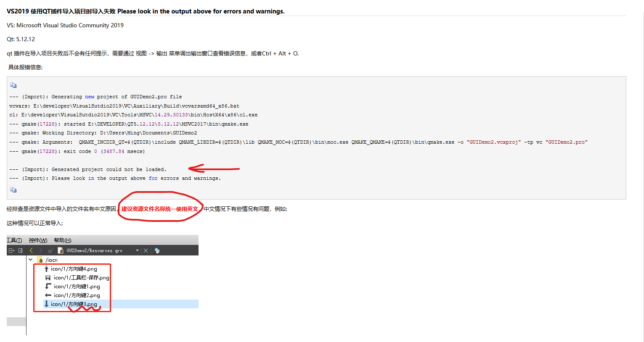Open the 帮助(H) menu

[x=63, y=240]
